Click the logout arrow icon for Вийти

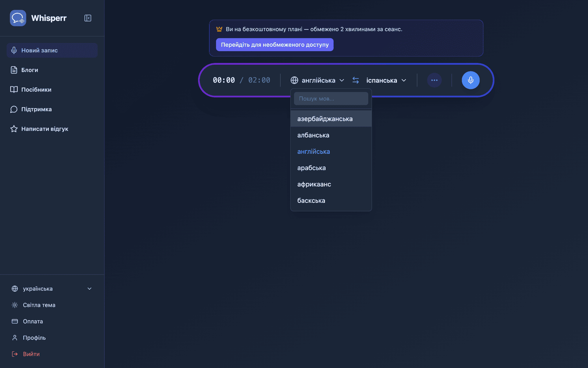[x=15, y=354]
